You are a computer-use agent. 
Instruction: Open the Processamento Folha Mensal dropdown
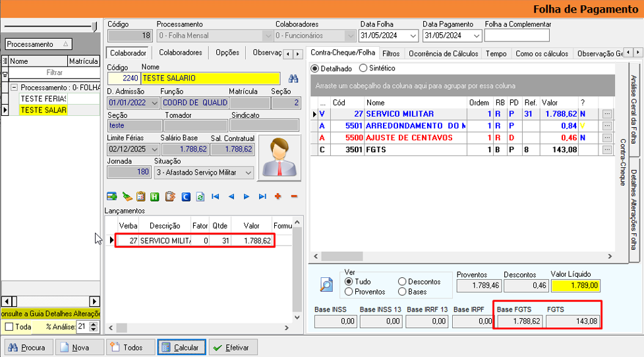coord(268,36)
